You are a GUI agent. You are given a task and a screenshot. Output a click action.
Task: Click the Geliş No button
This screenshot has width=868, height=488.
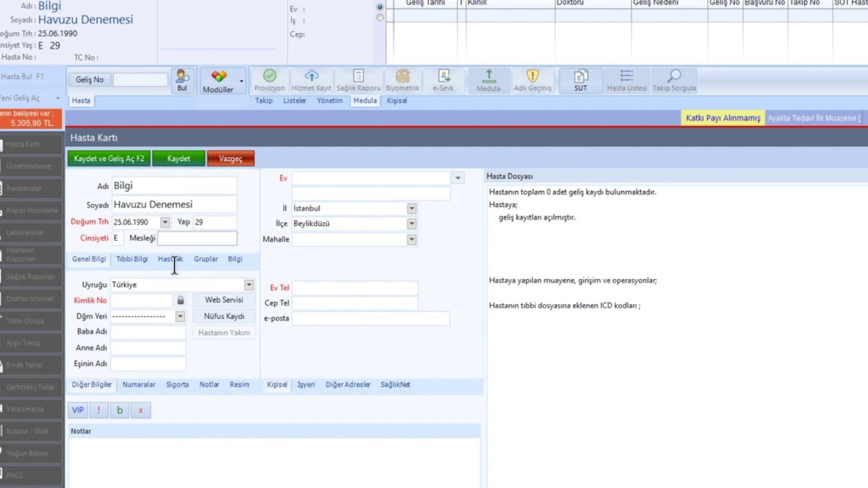[x=90, y=80]
